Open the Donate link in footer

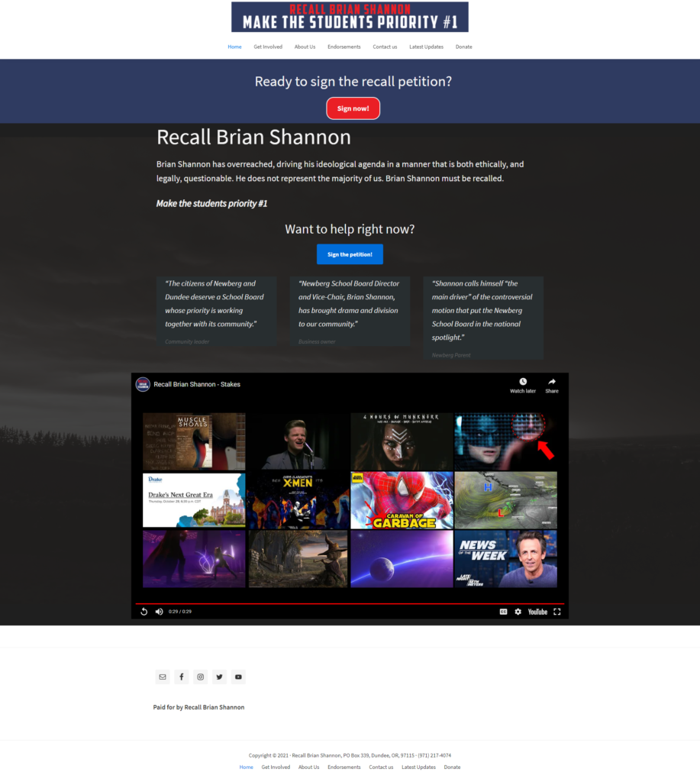click(x=452, y=767)
